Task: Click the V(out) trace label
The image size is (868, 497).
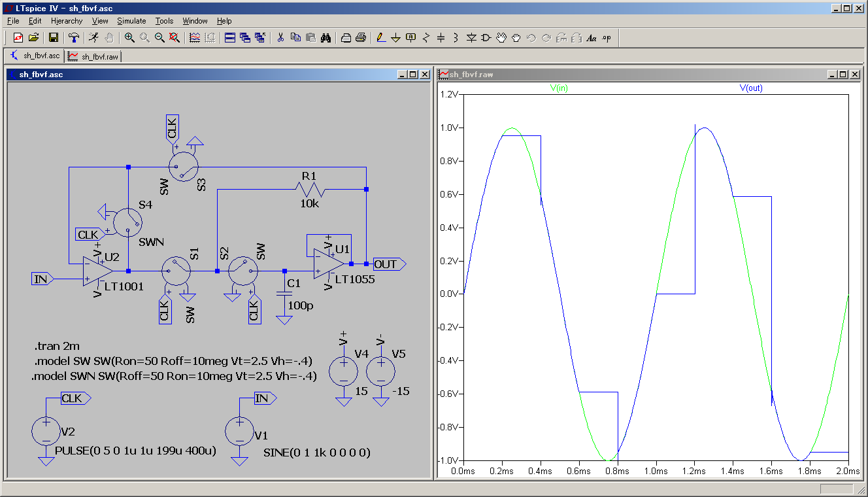Action: point(751,88)
